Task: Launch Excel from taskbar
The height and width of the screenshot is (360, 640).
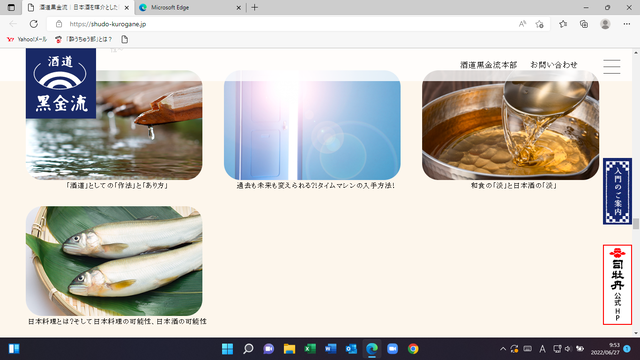Action: click(x=310, y=349)
